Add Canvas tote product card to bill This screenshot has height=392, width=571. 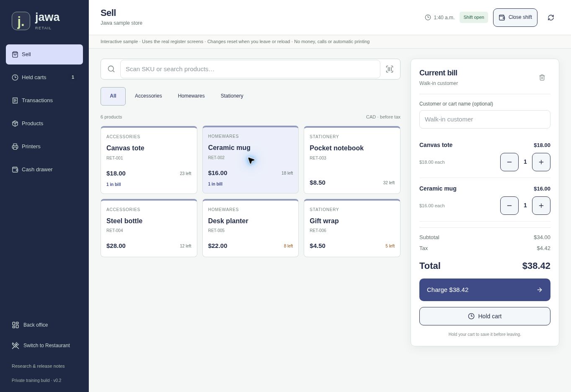tap(149, 160)
